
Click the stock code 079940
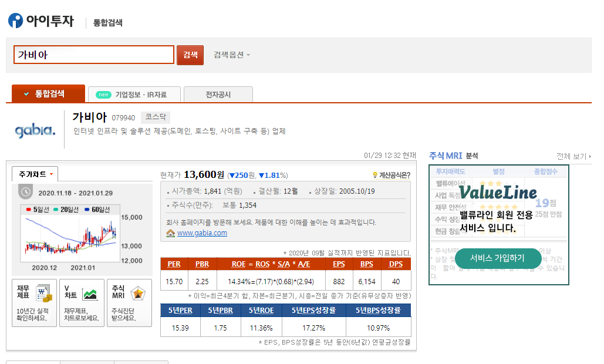pos(123,117)
